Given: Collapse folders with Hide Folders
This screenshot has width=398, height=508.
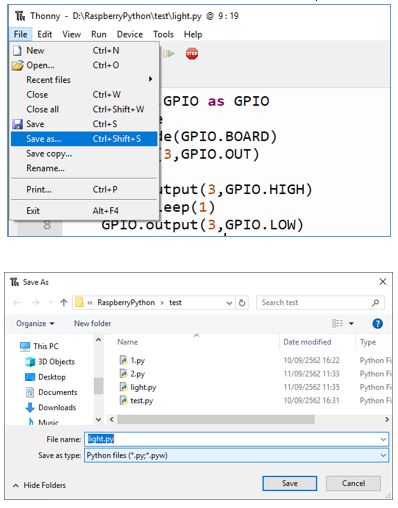Looking at the screenshot, I should coord(39,485).
